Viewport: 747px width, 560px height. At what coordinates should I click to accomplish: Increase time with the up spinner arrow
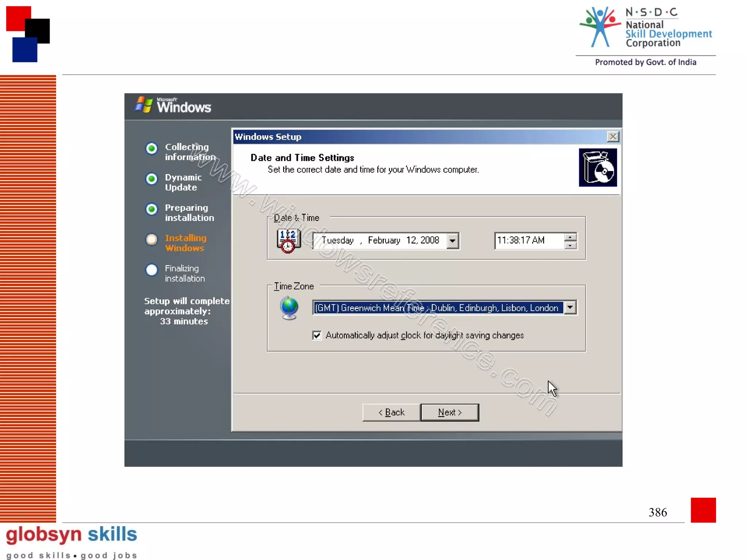[570, 237]
